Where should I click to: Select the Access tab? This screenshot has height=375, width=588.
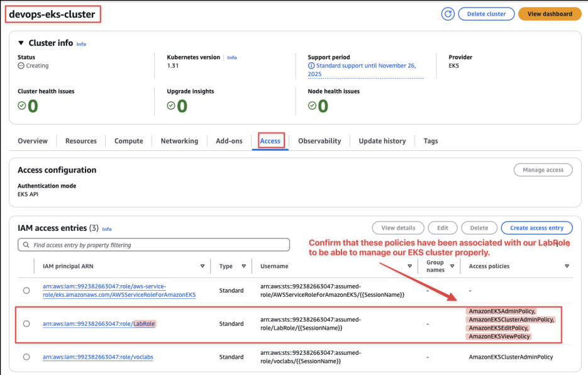point(270,141)
